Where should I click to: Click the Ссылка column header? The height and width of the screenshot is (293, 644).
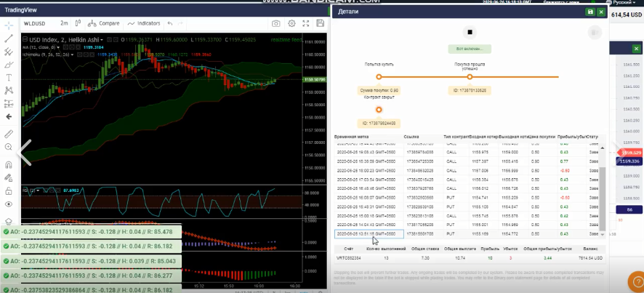(411, 137)
